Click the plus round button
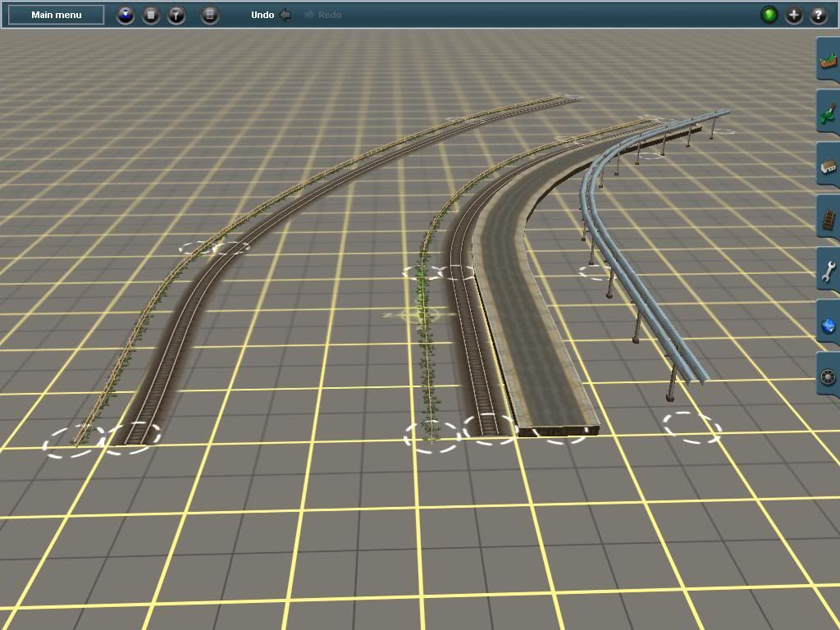 pyautogui.click(x=794, y=15)
